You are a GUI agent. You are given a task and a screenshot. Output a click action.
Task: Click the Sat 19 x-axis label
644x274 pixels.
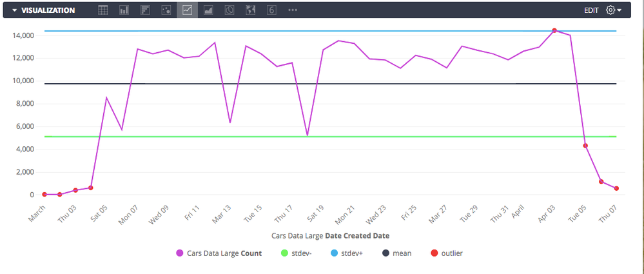(315, 213)
